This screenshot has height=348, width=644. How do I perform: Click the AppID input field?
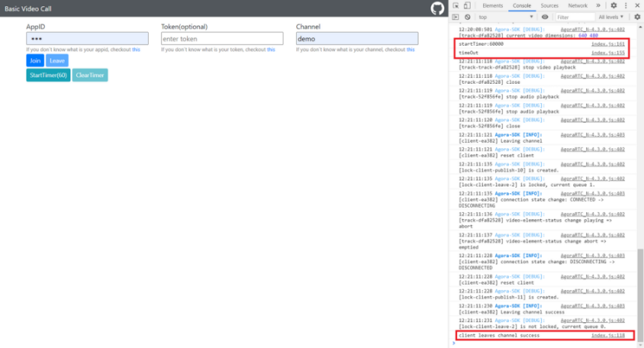(x=87, y=39)
